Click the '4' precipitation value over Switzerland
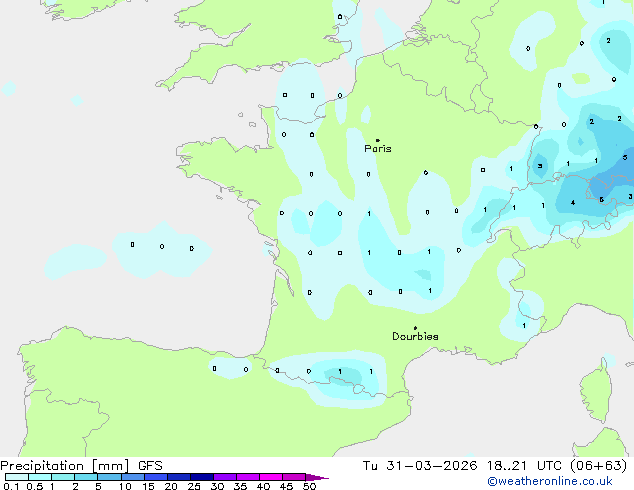 [573, 203]
